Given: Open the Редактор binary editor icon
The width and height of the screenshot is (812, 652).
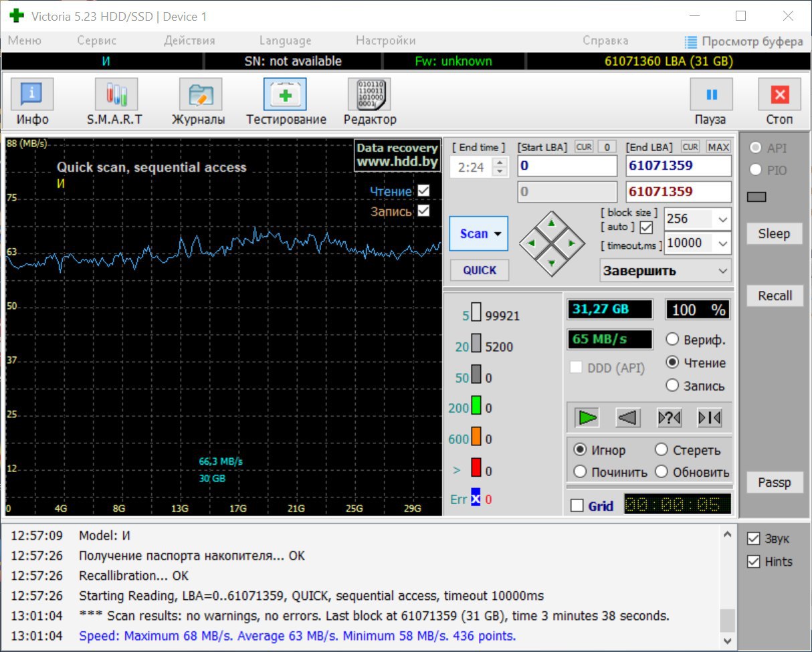Looking at the screenshot, I should pyautogui.click(x=369, y=94).
